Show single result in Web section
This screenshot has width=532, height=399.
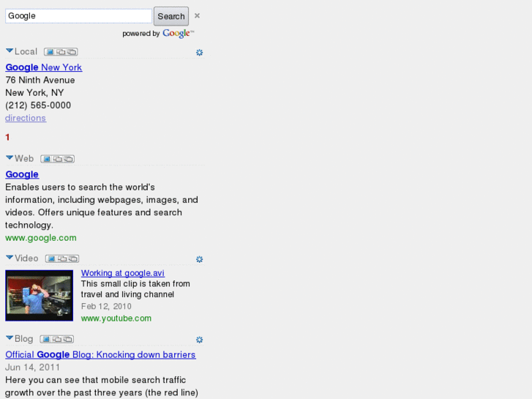[47, 159]
